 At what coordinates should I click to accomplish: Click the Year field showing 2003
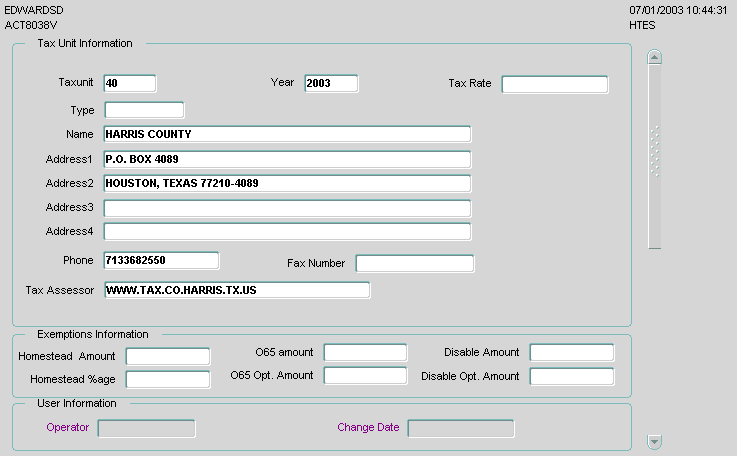coord(331,83)
